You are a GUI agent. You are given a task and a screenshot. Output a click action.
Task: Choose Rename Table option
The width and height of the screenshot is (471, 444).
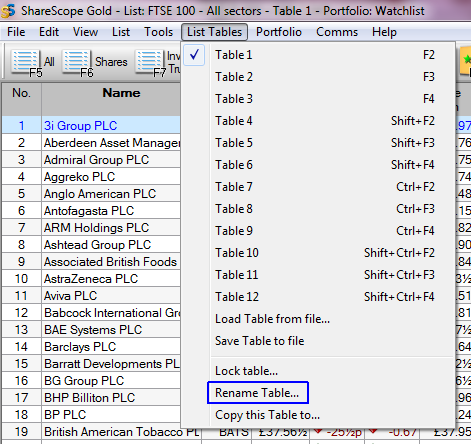[318, 393]
